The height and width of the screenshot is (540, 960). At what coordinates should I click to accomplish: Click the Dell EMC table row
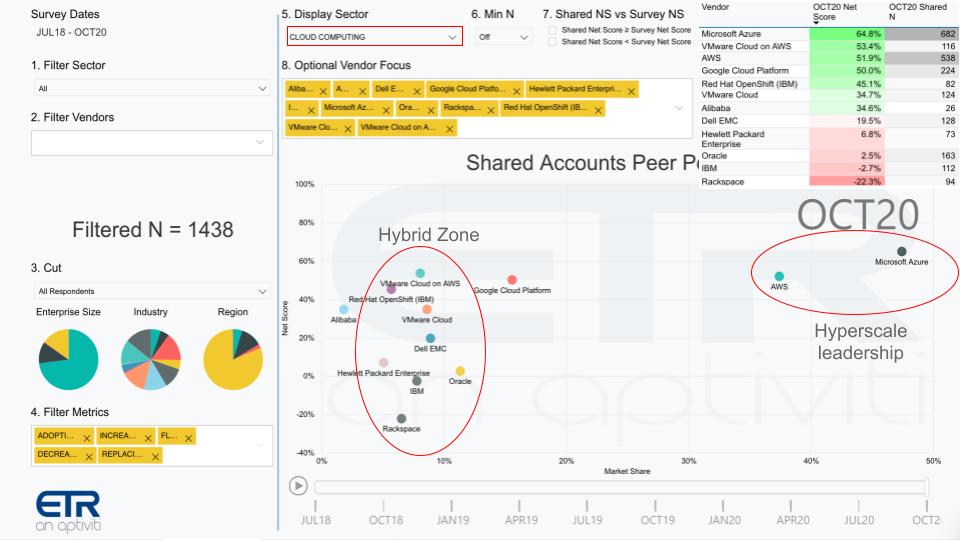click(828, 121)
